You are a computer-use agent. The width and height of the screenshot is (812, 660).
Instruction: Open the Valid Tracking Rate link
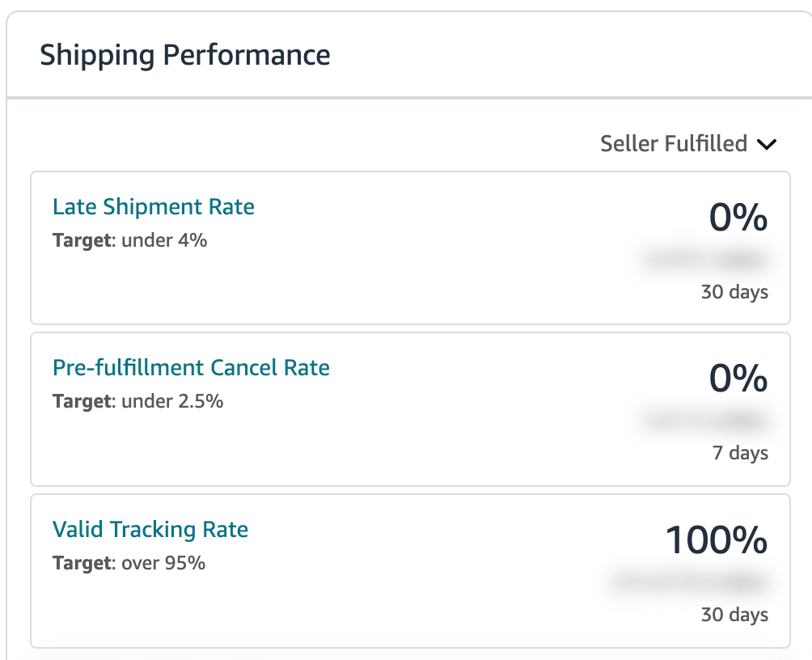click(x=150, y=530)
